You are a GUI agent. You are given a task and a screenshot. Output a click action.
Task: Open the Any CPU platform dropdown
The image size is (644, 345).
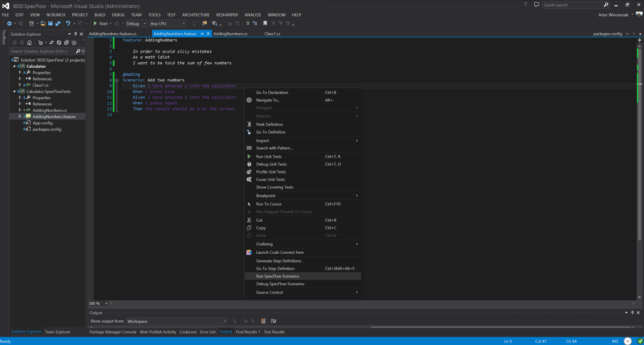(168, 24)
